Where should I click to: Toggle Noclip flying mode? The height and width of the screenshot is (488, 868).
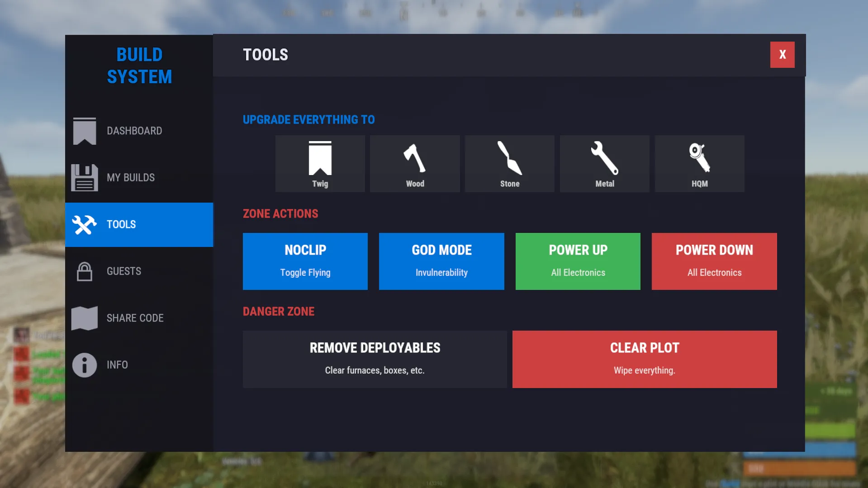point(305,261)
